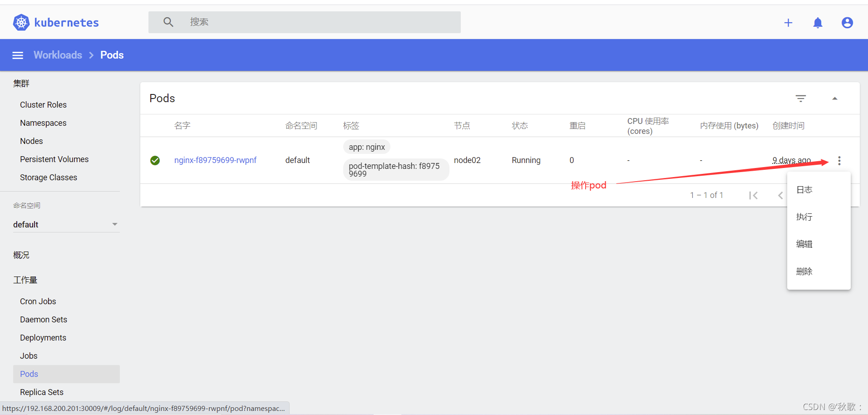Open the user account icon
This screenshot has width=868, height=415.
tap(847, 23)
